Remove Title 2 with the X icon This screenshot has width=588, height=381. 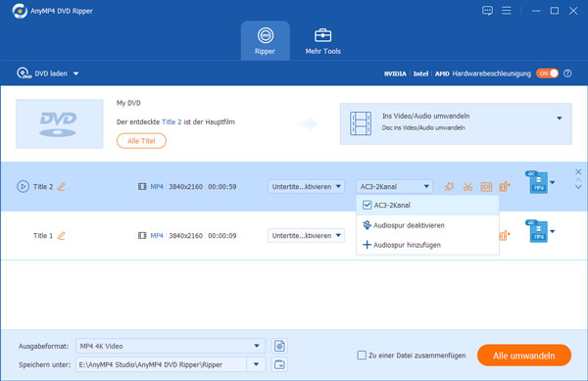578,171
